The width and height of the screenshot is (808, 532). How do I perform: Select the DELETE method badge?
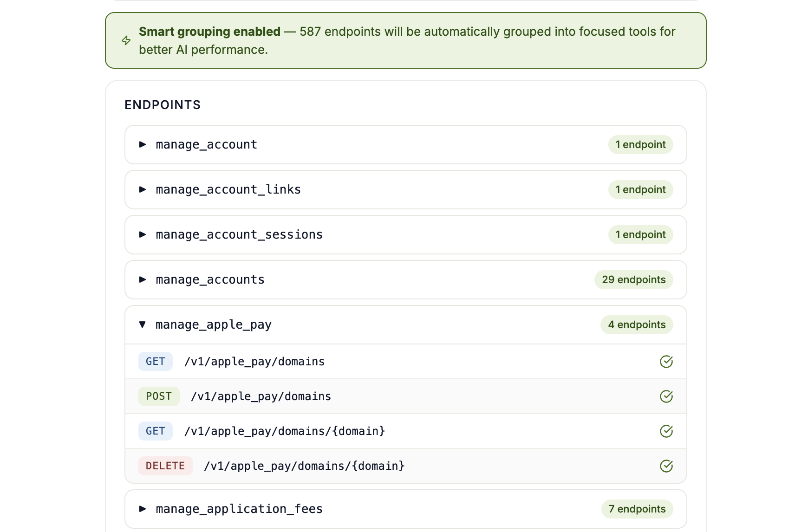pyautogui.click(x=165, y=466)
